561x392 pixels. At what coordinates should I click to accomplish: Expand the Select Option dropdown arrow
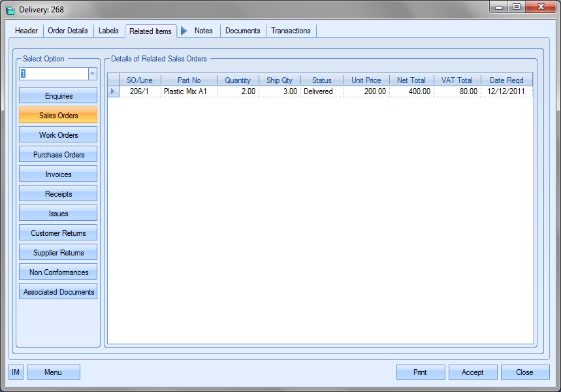coord(92,74)
